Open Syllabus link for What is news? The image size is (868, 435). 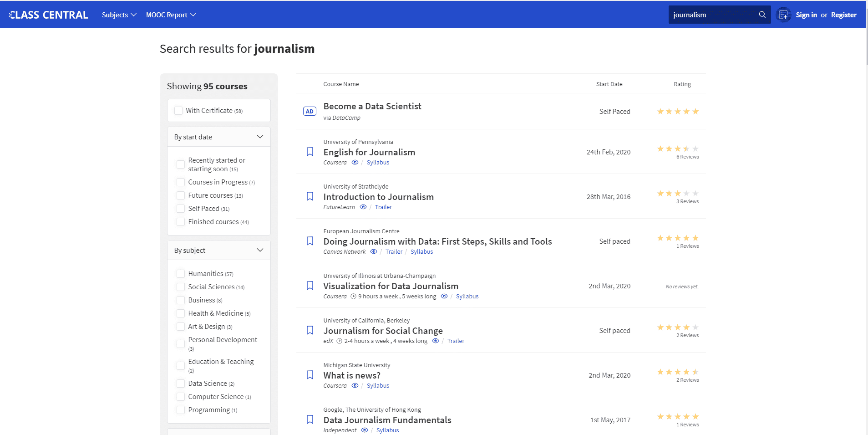pos(378,385)
